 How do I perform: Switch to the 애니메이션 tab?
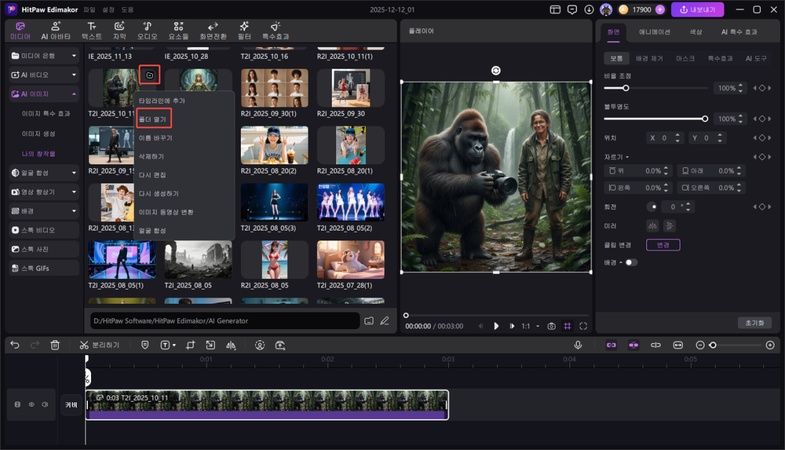(656, 32)
